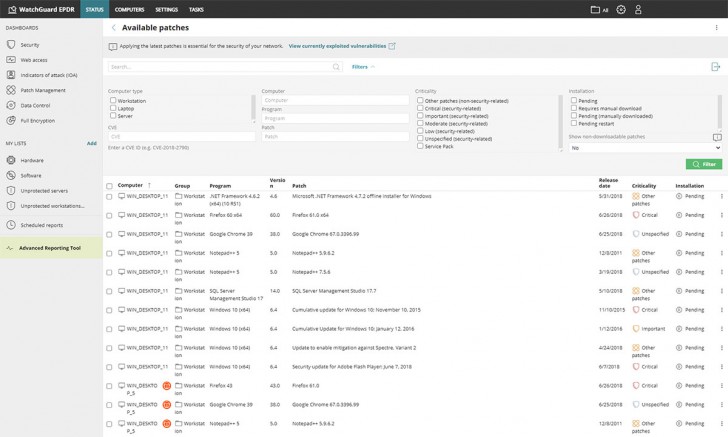Click the green Filter button
This screenshot has width=728, height=437.
[x=703, y=164]
